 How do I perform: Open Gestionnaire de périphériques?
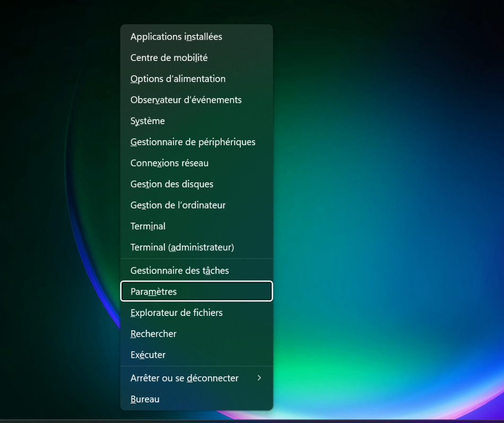(x=193, y=142)
